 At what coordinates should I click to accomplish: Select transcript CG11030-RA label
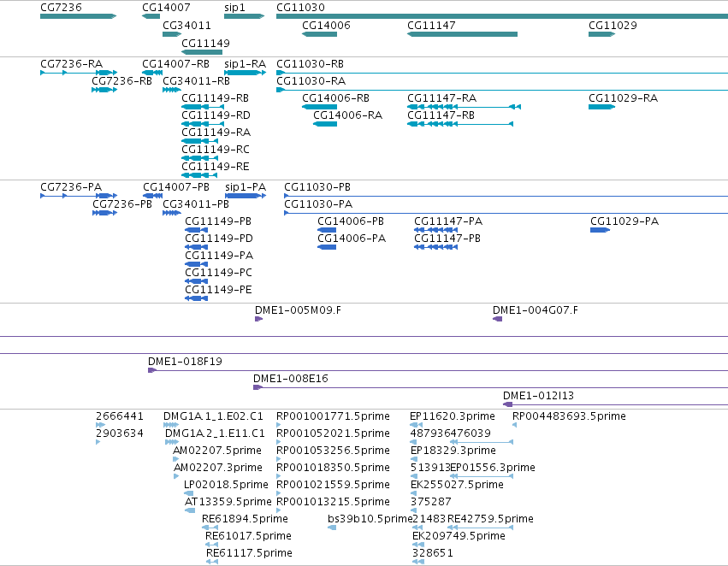(311, 81)
